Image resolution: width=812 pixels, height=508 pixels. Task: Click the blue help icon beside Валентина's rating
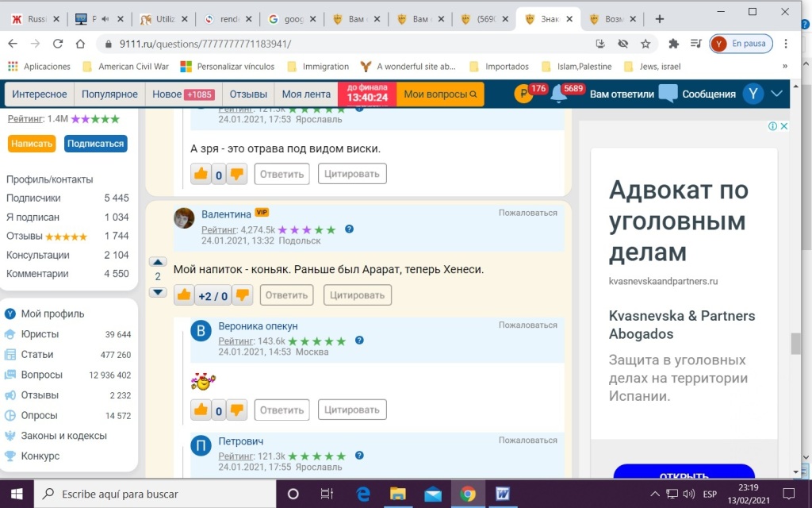pyautogui.click(x=349, y=229)
